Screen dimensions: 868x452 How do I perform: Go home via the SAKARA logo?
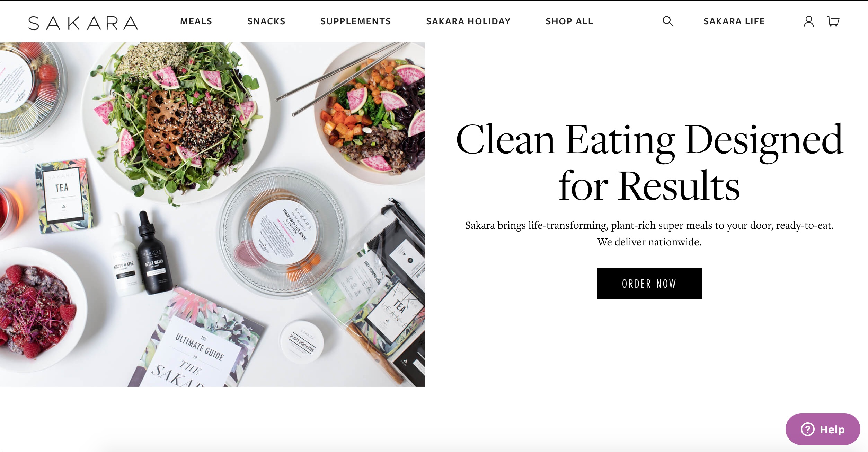tap(83, 23)
